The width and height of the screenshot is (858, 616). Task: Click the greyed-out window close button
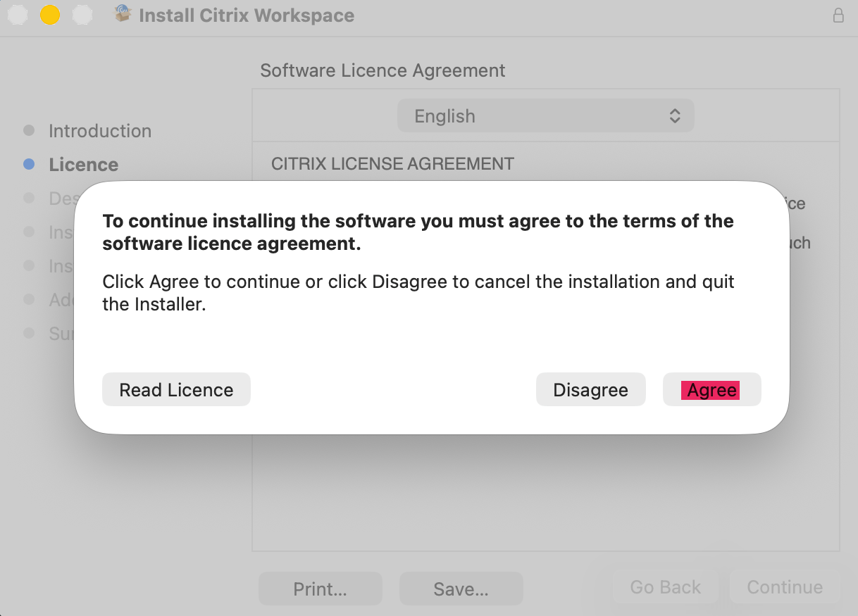(17, 15)
